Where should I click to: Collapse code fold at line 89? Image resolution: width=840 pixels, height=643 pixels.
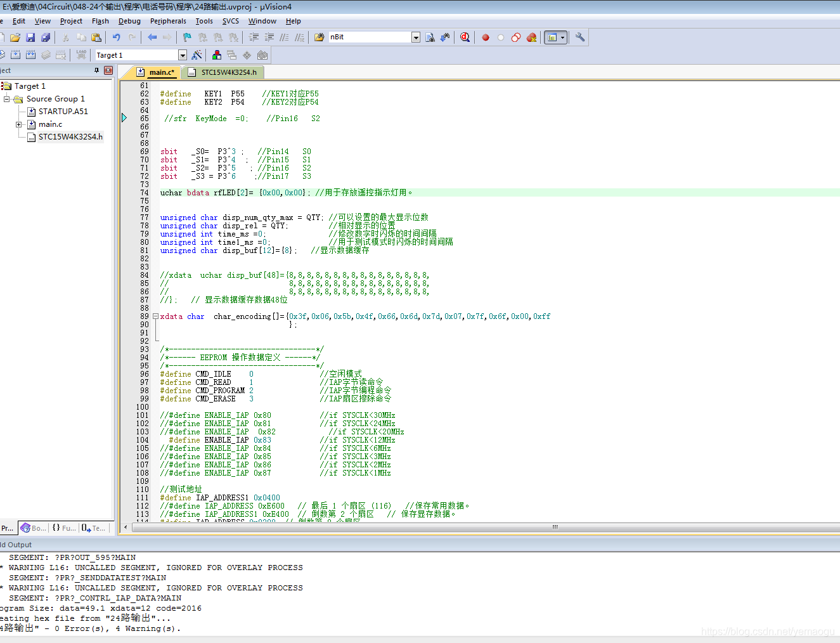(x=156, y=316)
